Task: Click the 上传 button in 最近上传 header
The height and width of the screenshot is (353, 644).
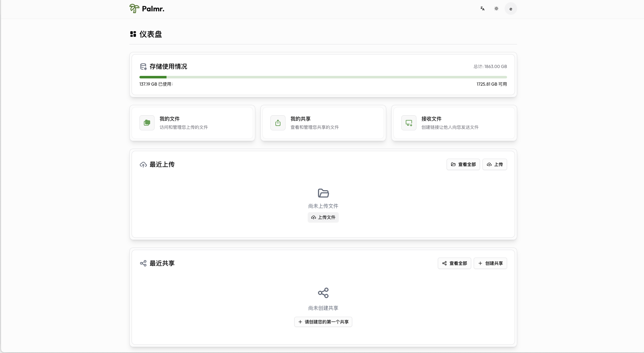Action: pos(494,164)
